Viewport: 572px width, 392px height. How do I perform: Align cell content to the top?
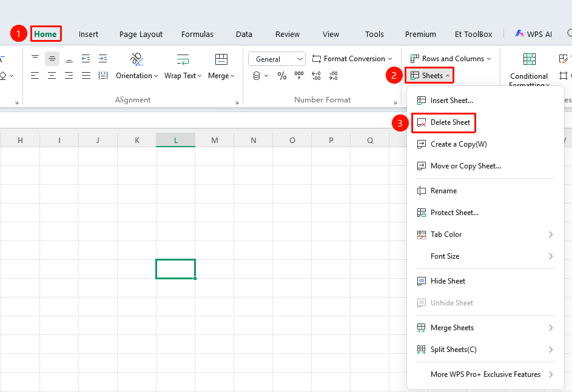(x=35, y=58)
